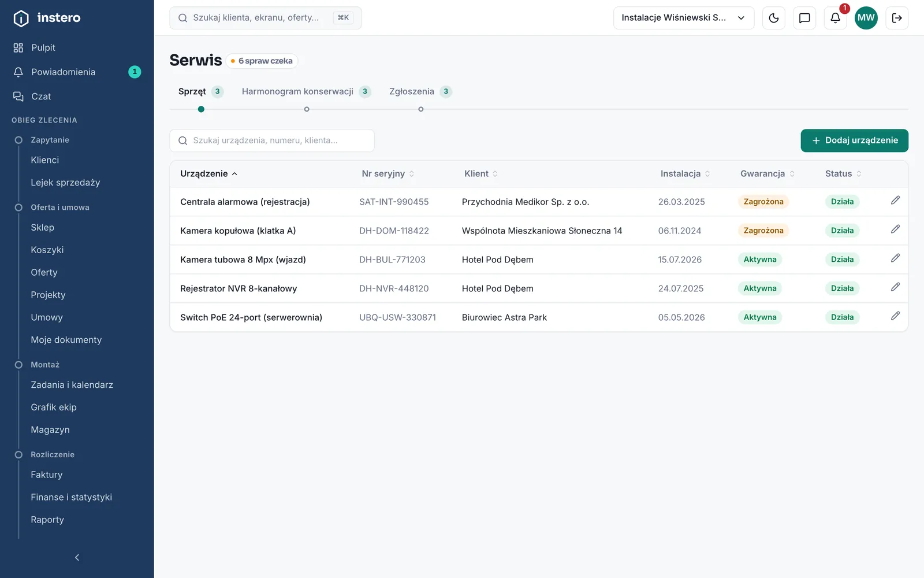
Task: Edit Switch PoE 24-port pencil icon
Action: [895, 316]
